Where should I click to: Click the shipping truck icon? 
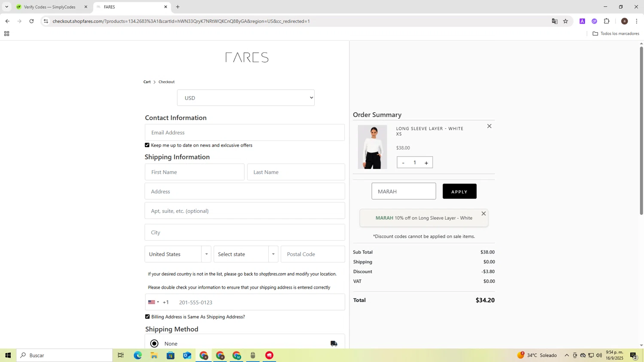pos(334,344)
